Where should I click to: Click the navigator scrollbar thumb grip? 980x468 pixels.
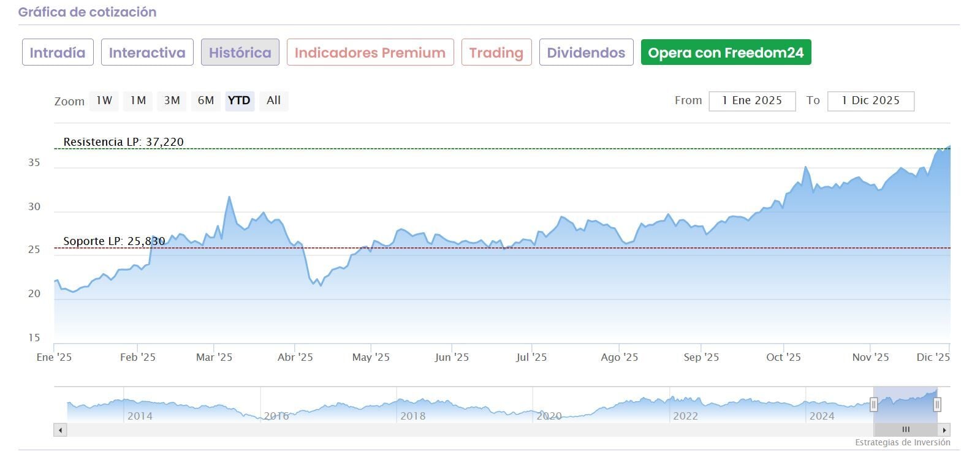(906, 430)
